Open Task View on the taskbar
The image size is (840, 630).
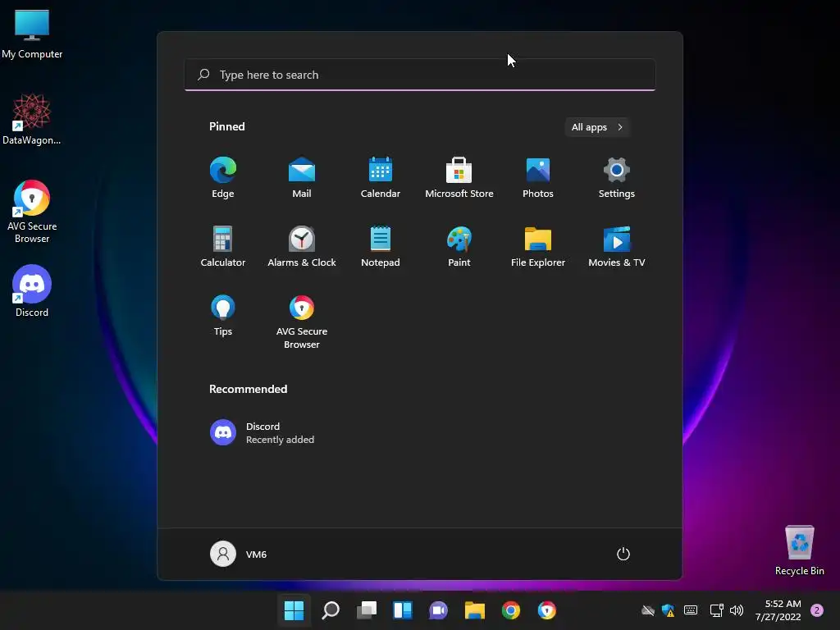(367, 610)
